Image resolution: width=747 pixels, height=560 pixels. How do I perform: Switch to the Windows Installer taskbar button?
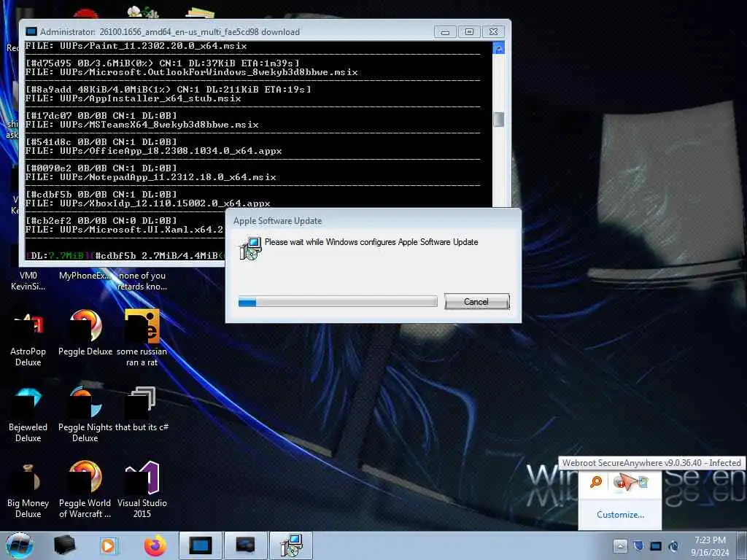pyautogui.click(x=291, y=545)
